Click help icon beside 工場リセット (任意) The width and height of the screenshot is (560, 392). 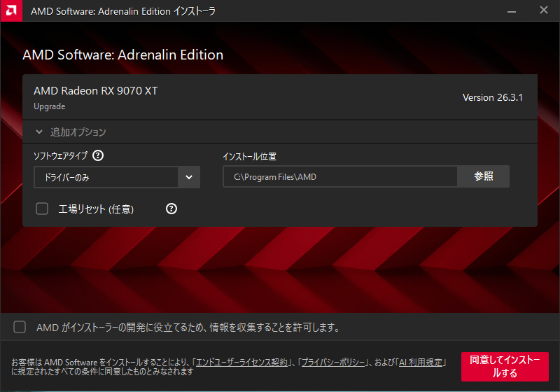pyautogui.click(x=171, y=209)
